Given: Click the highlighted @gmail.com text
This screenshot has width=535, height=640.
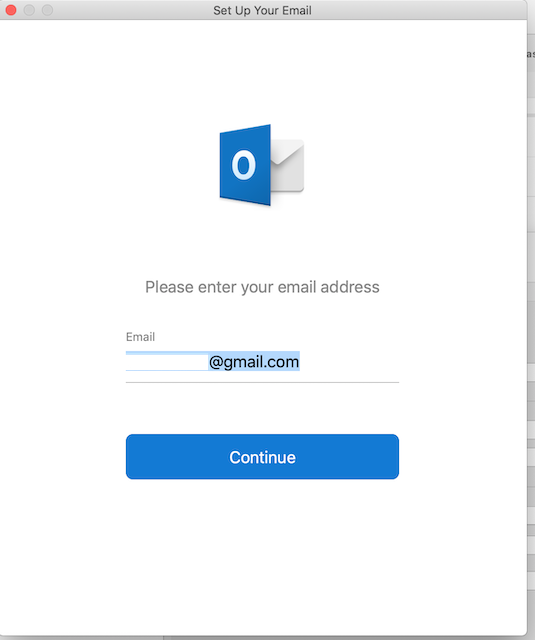Looking at the screenshot, I should pyautogui.click(x=254, y=362).
